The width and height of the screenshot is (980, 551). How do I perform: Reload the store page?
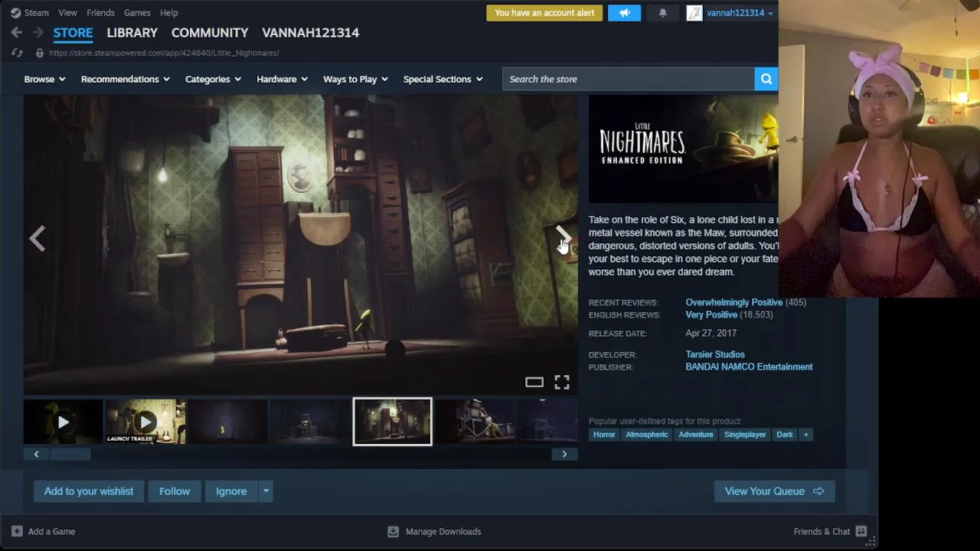pos(17,53)
